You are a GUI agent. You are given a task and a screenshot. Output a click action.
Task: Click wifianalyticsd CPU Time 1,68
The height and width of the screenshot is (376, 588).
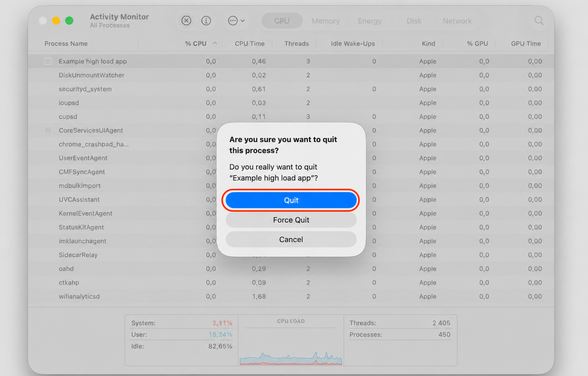point(259,296)
